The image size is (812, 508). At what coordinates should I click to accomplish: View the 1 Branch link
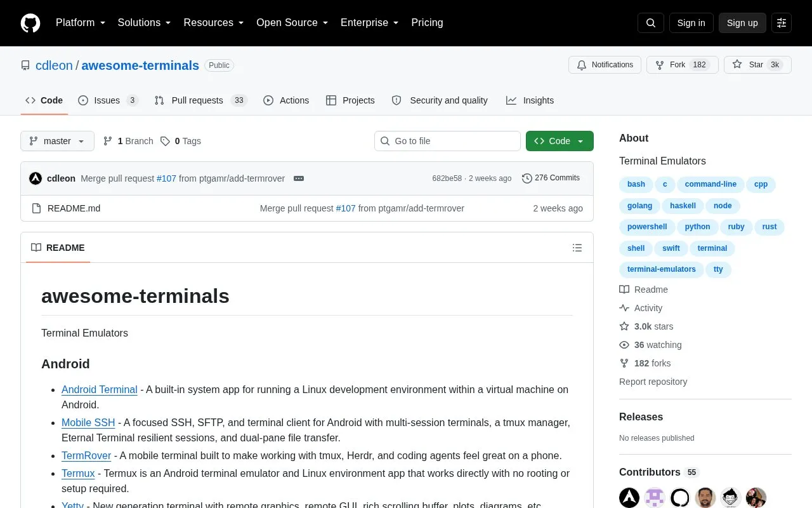pos(128,141)
